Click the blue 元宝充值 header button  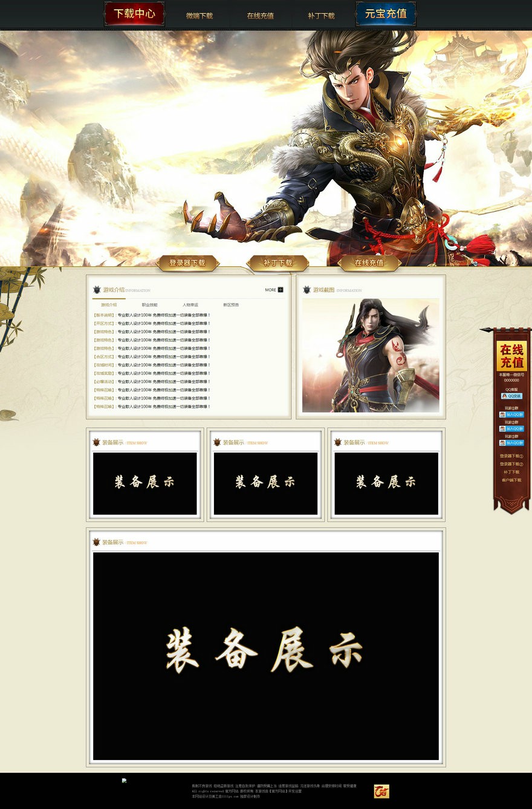click(386, 13)
